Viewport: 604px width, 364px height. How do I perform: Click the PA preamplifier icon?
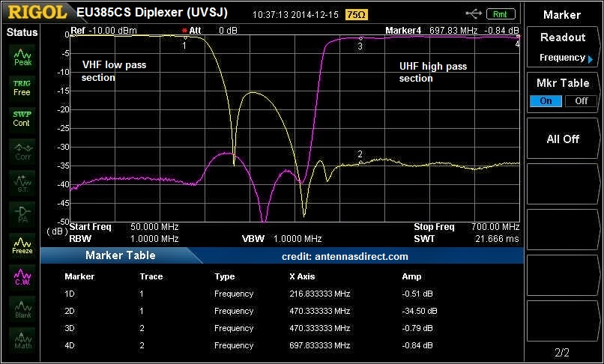pyautogui.click(x=22, y=215)
